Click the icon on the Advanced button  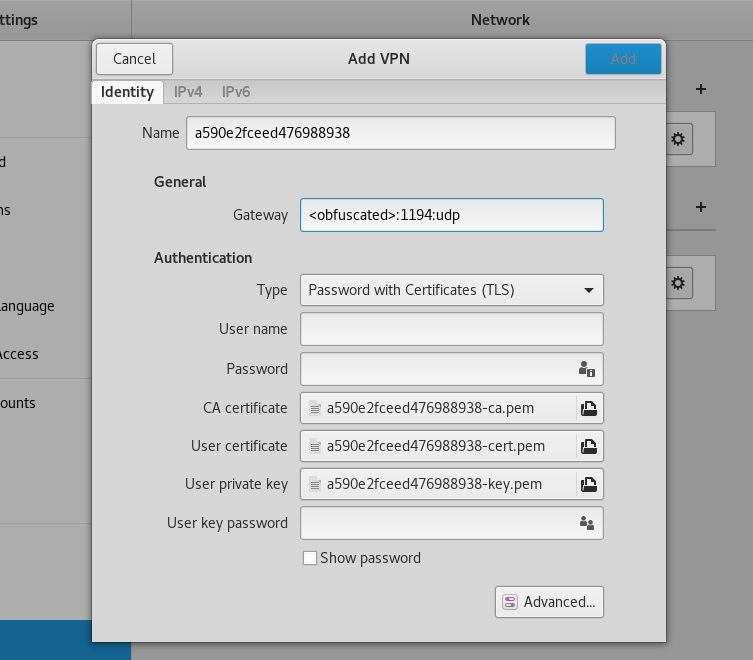[x=510, y=602]
